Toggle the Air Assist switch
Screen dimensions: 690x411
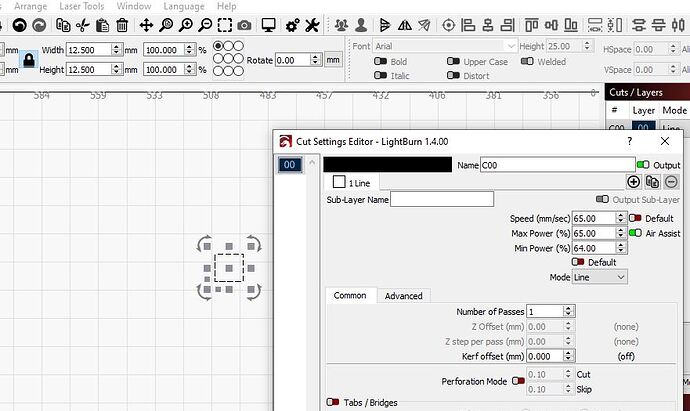click(635, 233)
